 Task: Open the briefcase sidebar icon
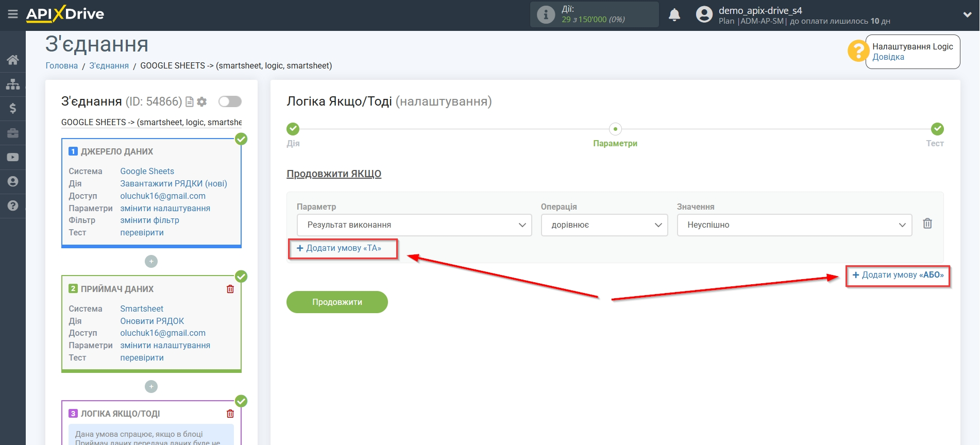13,133
